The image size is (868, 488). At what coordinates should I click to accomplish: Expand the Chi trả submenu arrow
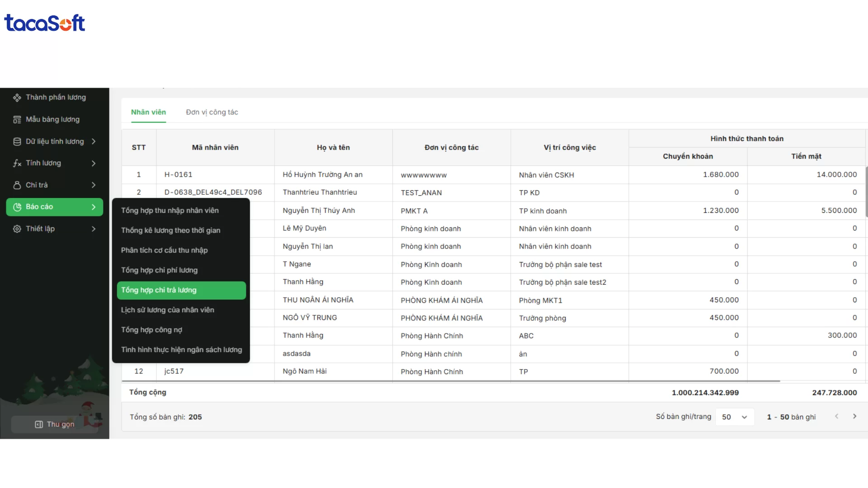(x=94, y=185)
